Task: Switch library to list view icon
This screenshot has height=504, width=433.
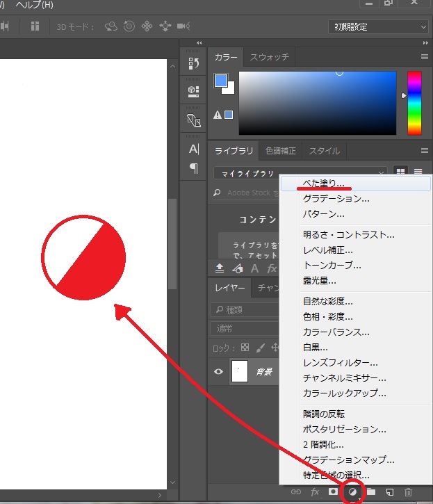Action: 418,171
